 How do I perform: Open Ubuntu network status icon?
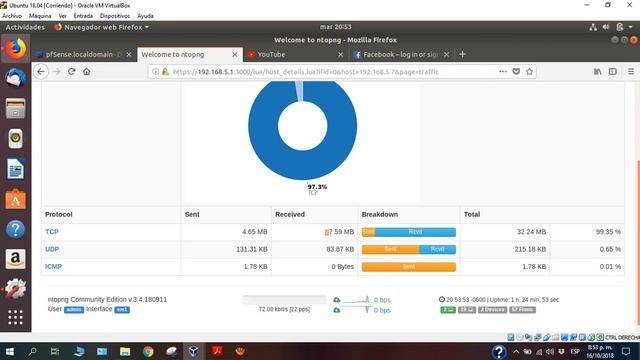click(x=593, y=27)
